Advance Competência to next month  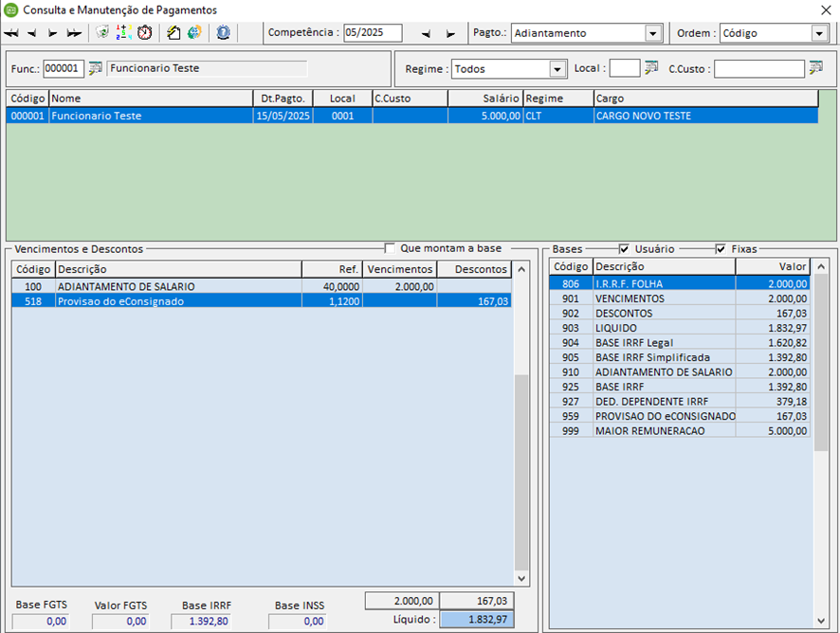450,34
